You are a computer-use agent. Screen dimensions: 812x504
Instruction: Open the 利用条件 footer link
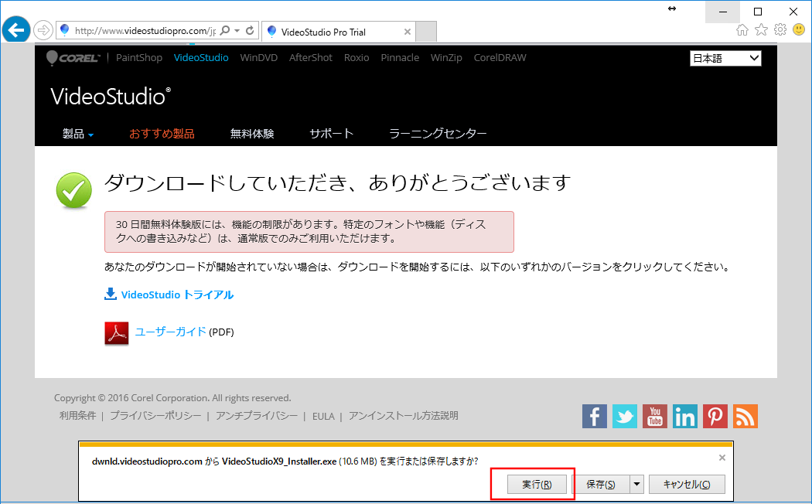click(77, 416)
